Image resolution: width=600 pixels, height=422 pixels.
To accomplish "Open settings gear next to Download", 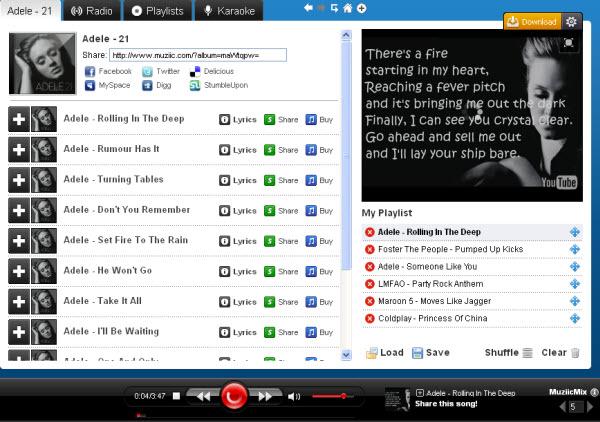I will pos(571,21).
